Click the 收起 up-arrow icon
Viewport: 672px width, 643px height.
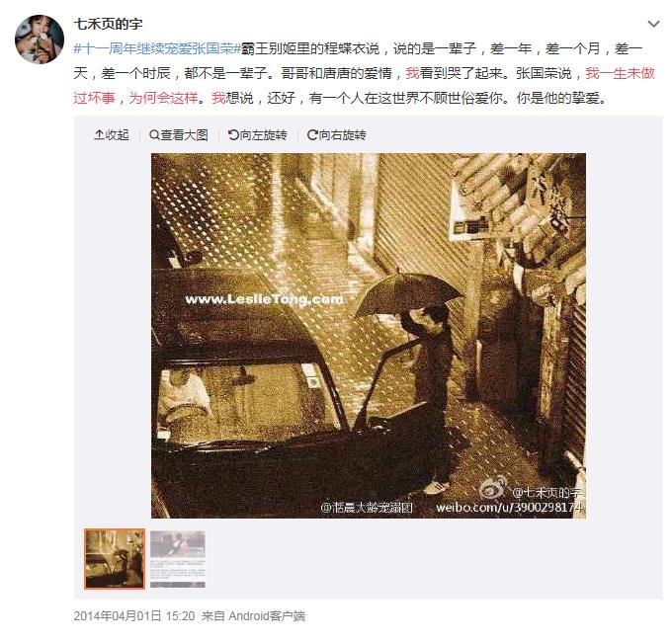pos(99,135)
